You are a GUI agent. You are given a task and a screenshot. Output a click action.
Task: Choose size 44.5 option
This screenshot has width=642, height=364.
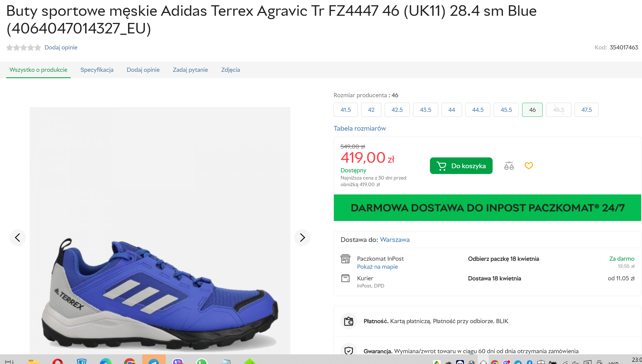point(477,110)
